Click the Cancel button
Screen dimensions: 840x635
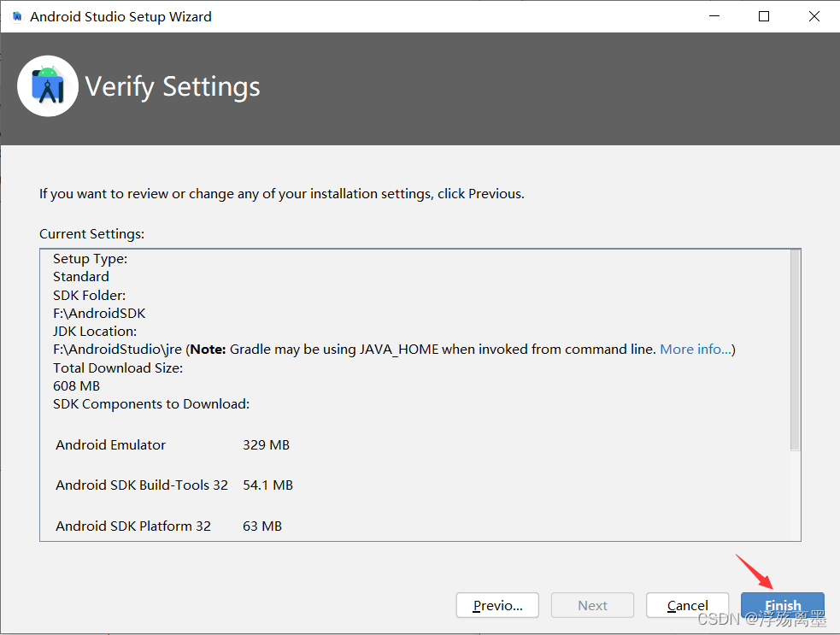(687, 605)
